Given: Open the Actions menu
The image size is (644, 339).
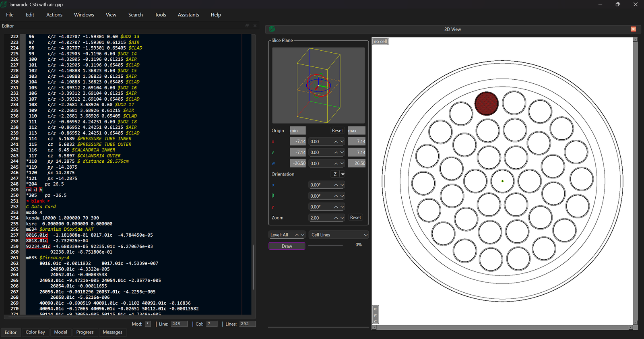Looking at the screenshot, I should (54, 15).
